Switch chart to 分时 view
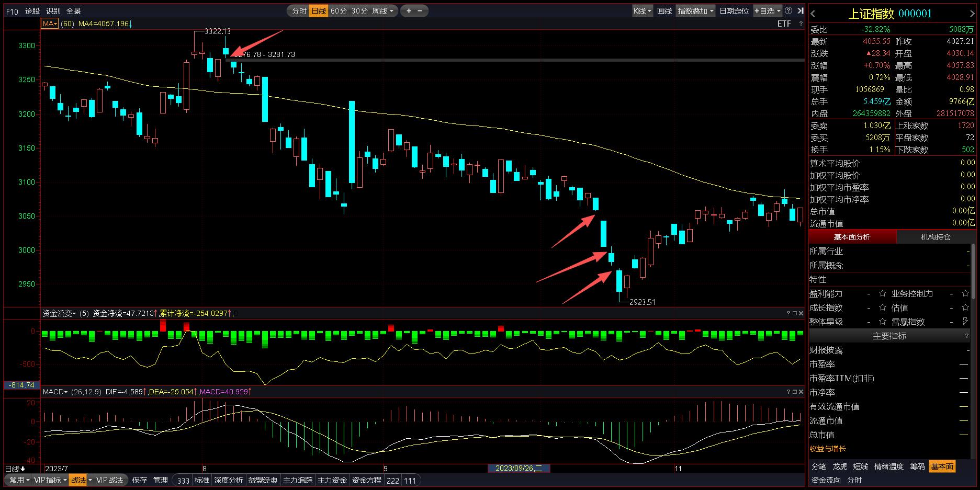Viewport: 980px width, 490px height. click(299, 11)
